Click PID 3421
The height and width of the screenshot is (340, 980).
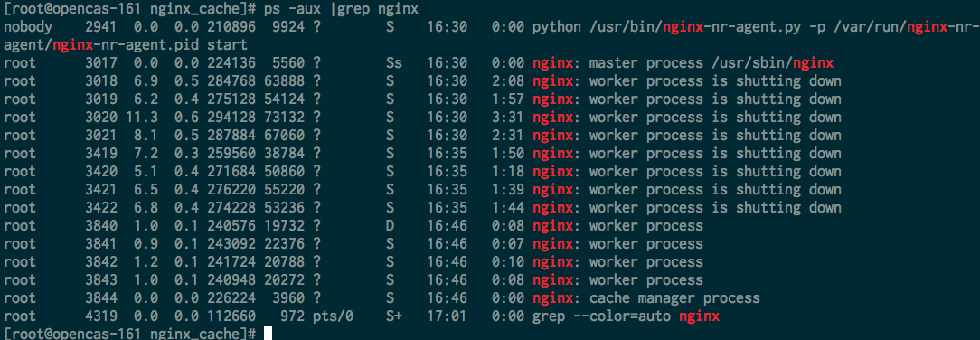100,189
